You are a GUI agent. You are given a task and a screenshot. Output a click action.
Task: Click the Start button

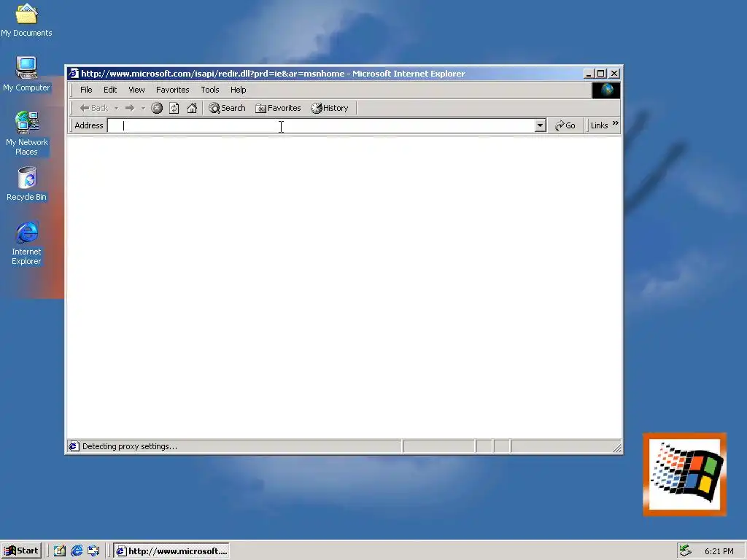click(21, 551)
